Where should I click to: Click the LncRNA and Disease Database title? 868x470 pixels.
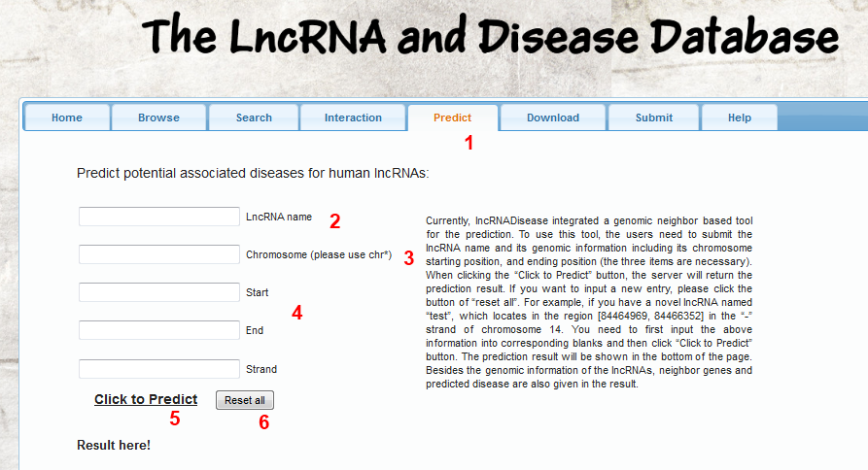tap(490, 37)
